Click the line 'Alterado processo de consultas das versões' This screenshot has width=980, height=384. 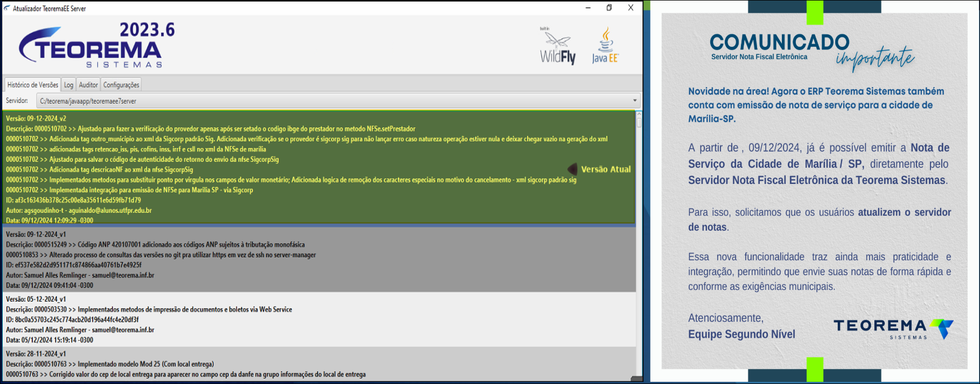[160, 255]
